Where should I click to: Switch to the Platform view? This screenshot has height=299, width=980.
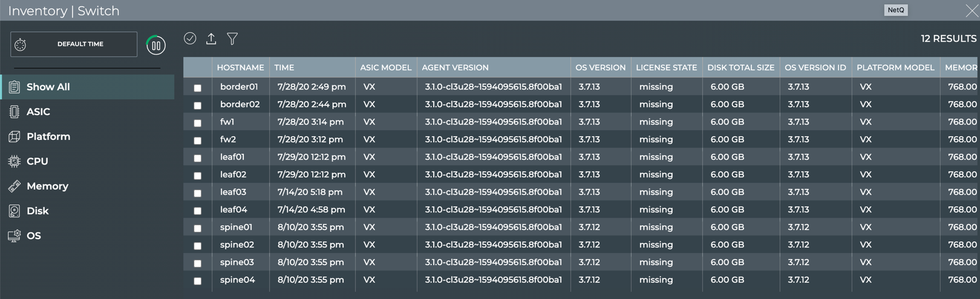(48, 136)
